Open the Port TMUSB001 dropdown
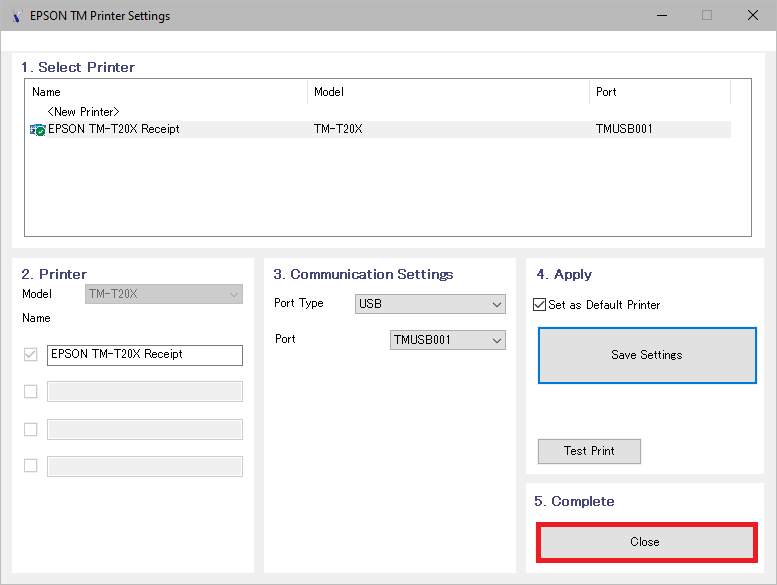 point(447,340)
